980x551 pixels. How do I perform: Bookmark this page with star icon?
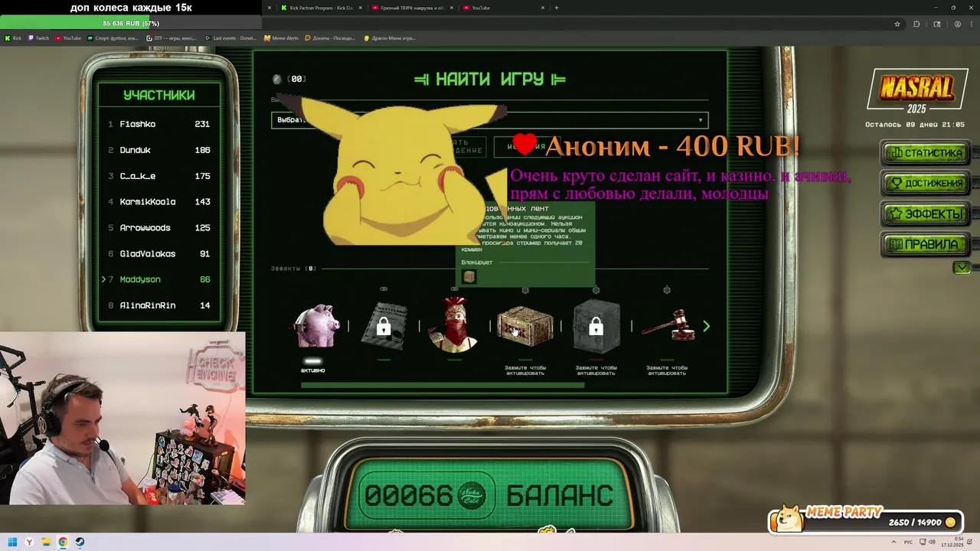[897, 24]
